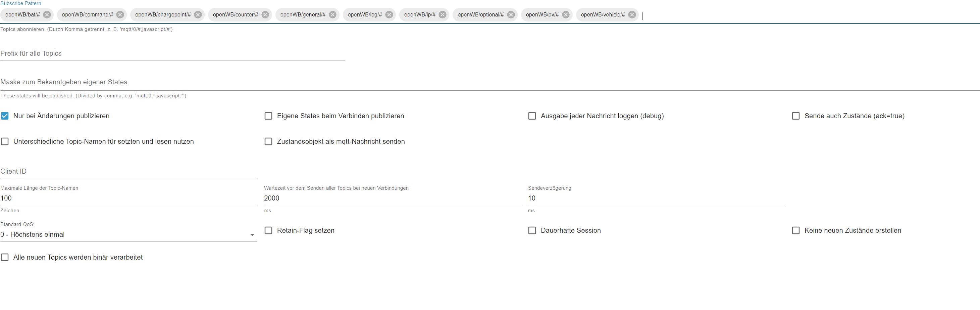Check Keine neuen Zustände erstellen
The height and width of the screenshot is (310, 980).
pos(796,230)
